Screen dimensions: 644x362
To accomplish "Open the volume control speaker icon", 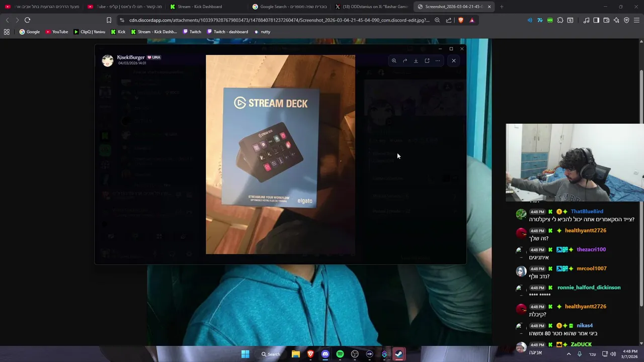I will [613, 354].
